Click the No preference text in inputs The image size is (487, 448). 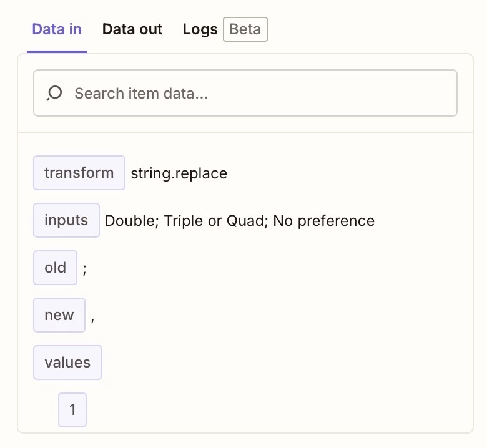pos(323,221)
